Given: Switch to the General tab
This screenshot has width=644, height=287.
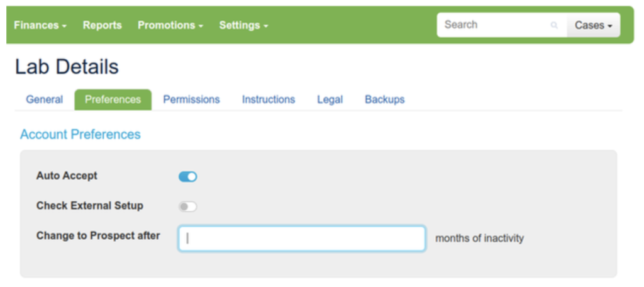Looking at the screenshot, I should pos(44,99).
